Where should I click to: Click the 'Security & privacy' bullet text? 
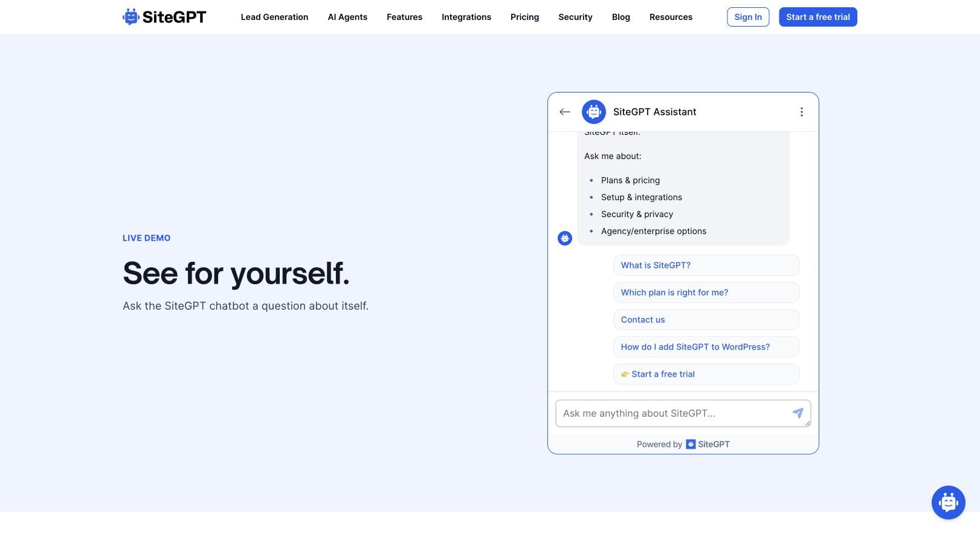(637, 214)
